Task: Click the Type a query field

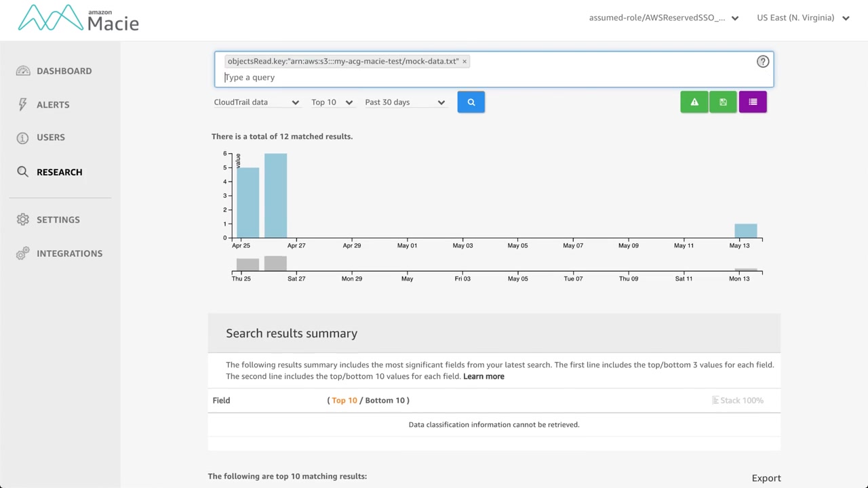Action: tap(475, 77)
